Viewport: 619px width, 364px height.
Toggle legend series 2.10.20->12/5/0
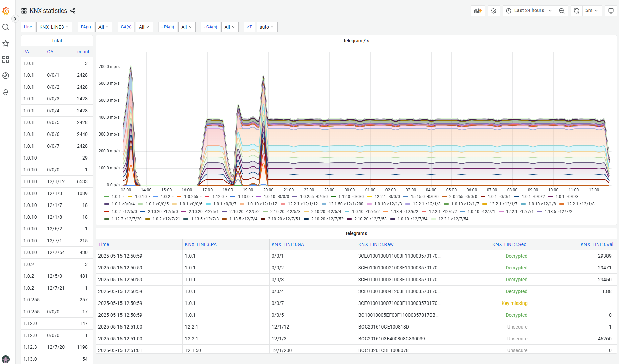coord(162,212)
